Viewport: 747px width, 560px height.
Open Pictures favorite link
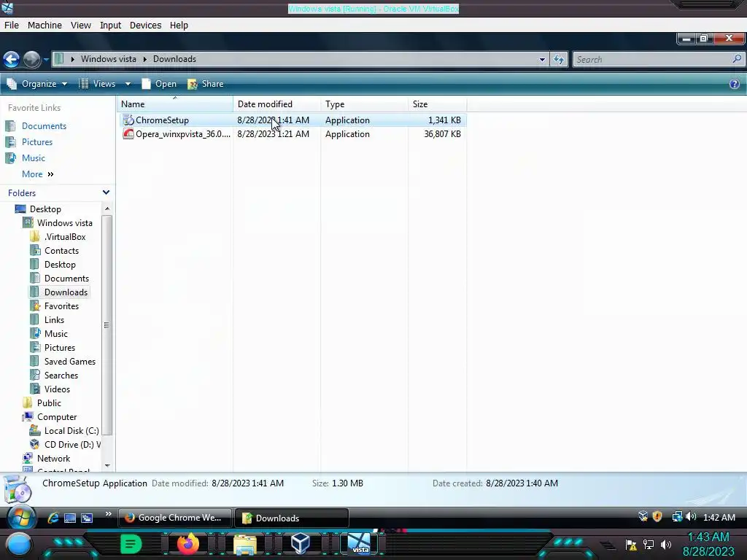37,142
